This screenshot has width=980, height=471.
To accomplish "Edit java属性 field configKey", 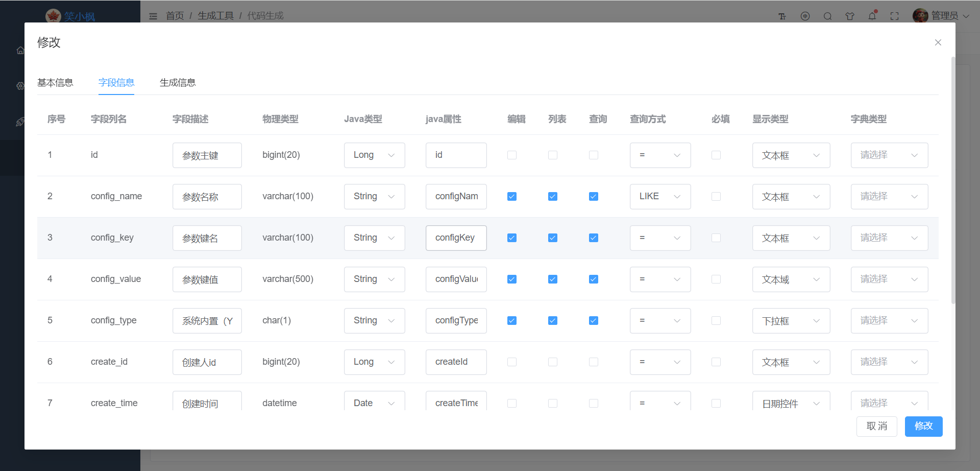I will tap(456, 238).
